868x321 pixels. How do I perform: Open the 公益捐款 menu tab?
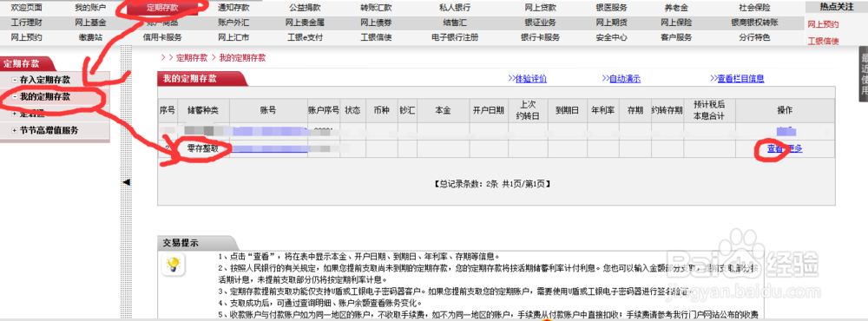pyautogui.click(x=305, y=8)
